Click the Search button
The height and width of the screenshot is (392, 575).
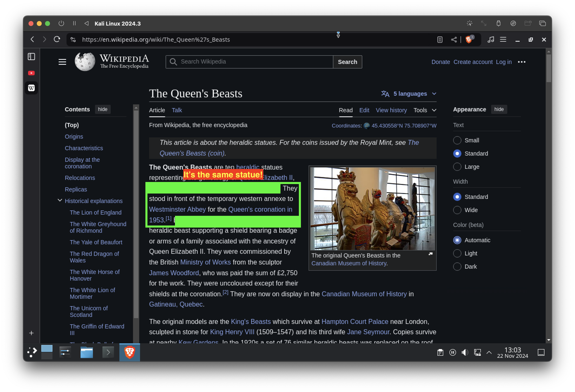point(348,62)
